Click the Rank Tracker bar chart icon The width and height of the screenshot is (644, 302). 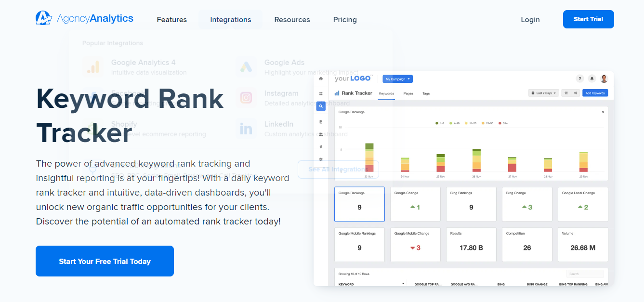click(x=337, y=93)
